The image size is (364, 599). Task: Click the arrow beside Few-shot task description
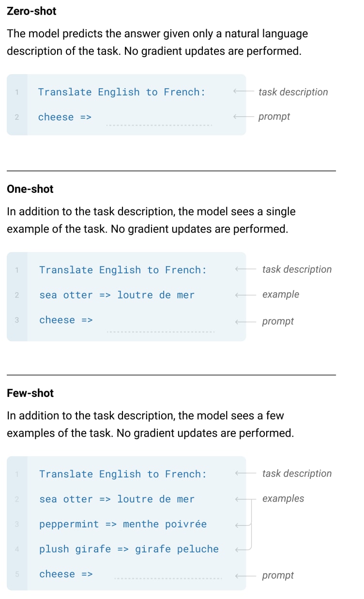(244, 473)
